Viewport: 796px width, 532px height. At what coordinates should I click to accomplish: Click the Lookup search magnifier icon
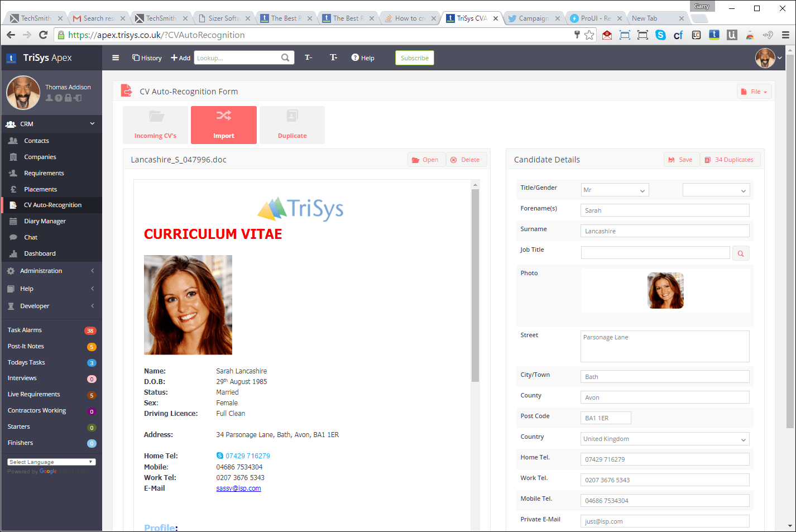pyautogui.click(x=285, y=57)
